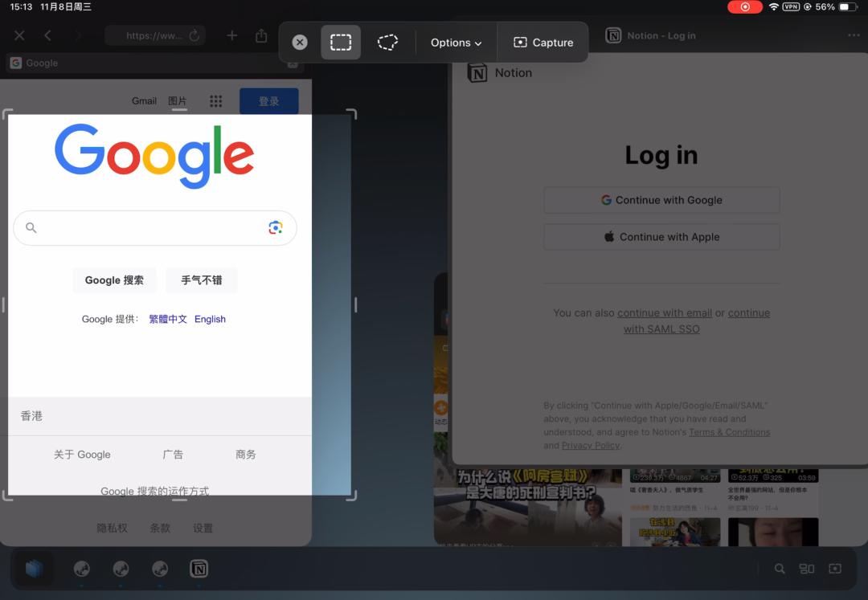Image resolution: width=868 pixels, height=600 pixels.
Task: Tap the red screen recording indicator
Action: (744, 6)
